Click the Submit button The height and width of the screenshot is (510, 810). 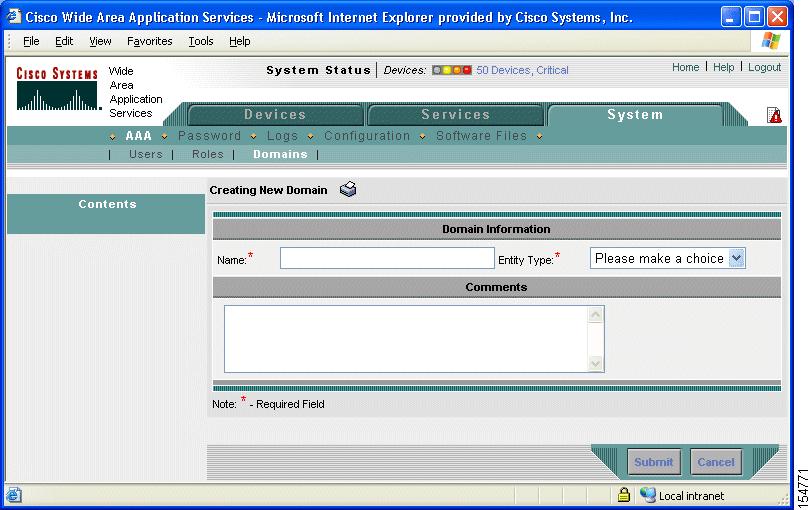pyautogui.click(x=654, y=461)
